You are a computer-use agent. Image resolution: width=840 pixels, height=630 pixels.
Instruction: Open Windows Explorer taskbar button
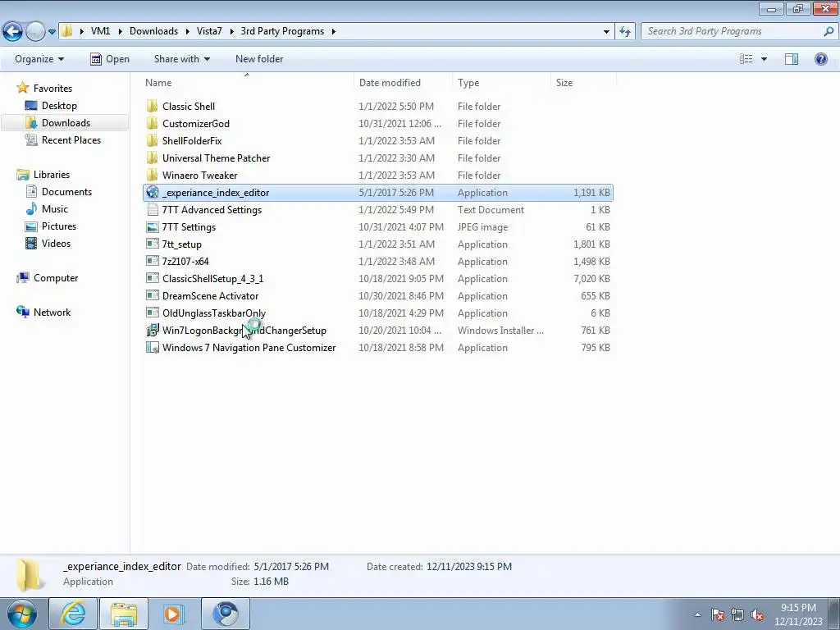point(124,614)
